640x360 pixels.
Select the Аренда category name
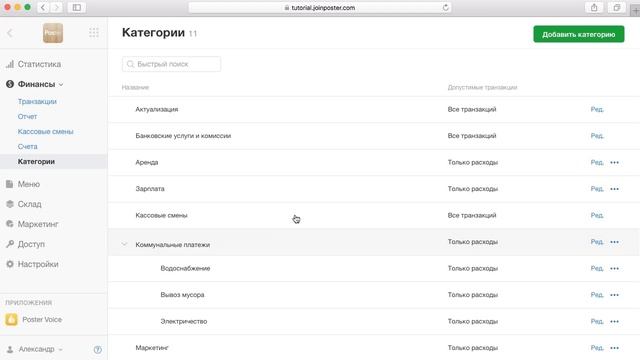point(147,162)
